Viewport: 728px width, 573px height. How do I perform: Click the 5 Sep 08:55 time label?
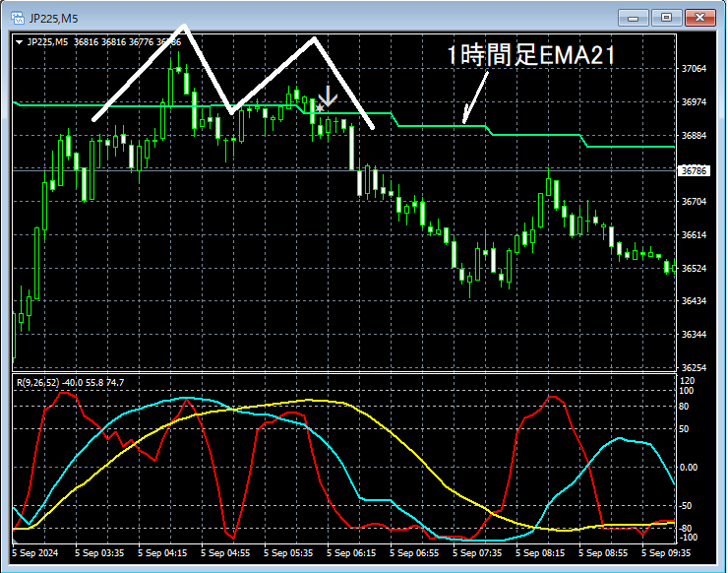click(603, 553)
